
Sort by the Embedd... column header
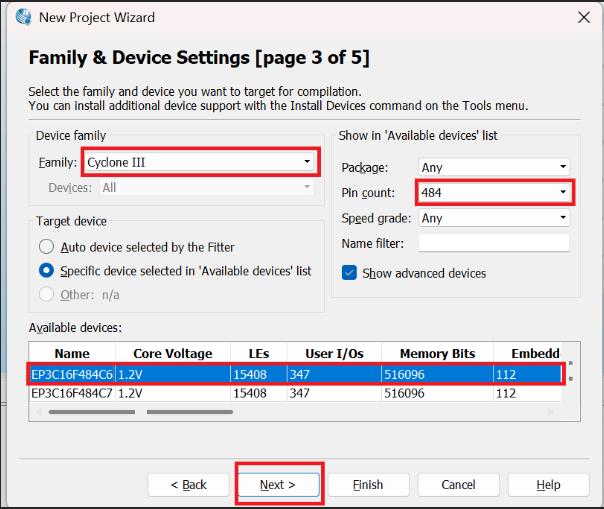(527, 353)
